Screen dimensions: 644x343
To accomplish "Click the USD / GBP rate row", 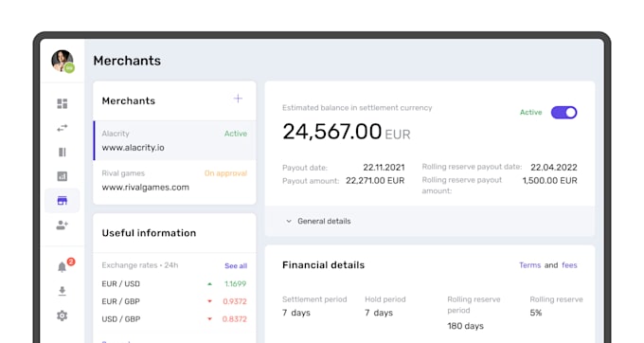I will (174, 319).
